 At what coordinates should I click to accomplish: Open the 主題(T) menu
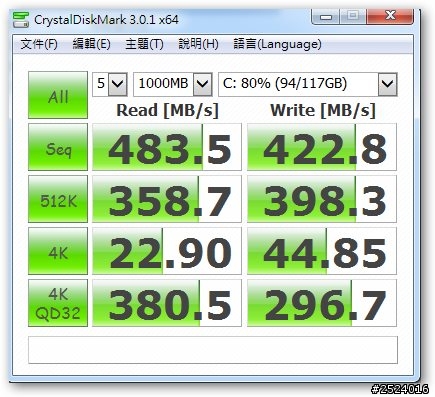pyautogui.click(x=144, y=44)
